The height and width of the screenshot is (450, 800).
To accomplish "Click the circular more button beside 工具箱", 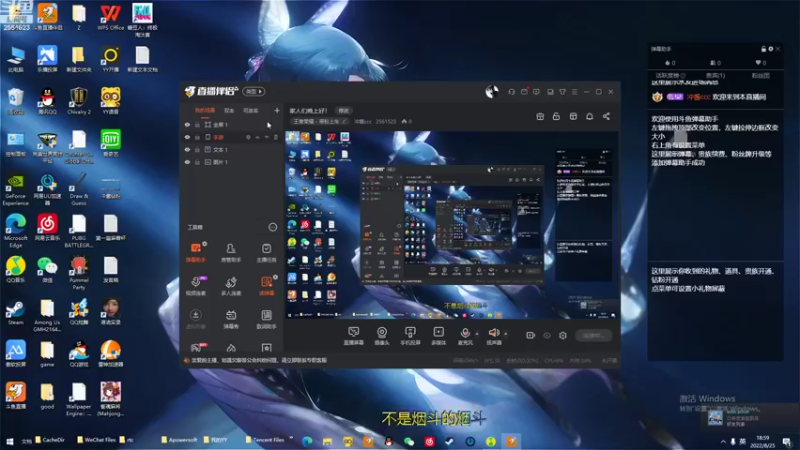I will pos(272,227).
